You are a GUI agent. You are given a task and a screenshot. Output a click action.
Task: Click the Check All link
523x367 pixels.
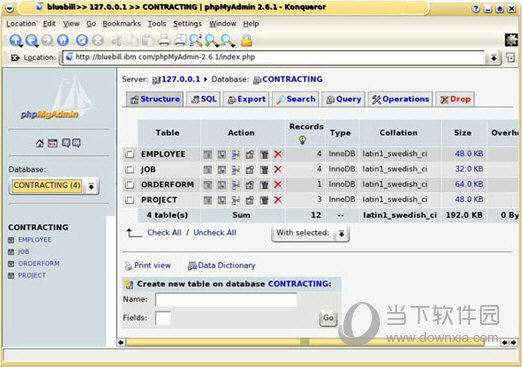click(x=164, y=233)
